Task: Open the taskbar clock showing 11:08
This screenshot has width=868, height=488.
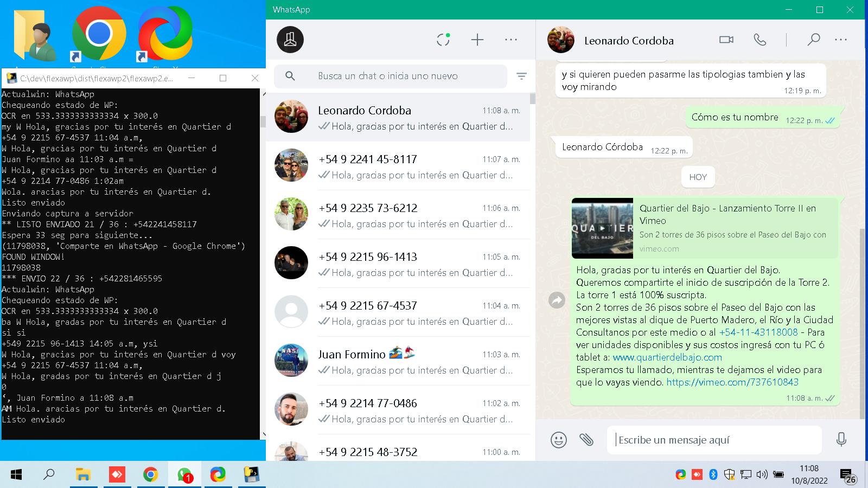Action: pos(809,474)
